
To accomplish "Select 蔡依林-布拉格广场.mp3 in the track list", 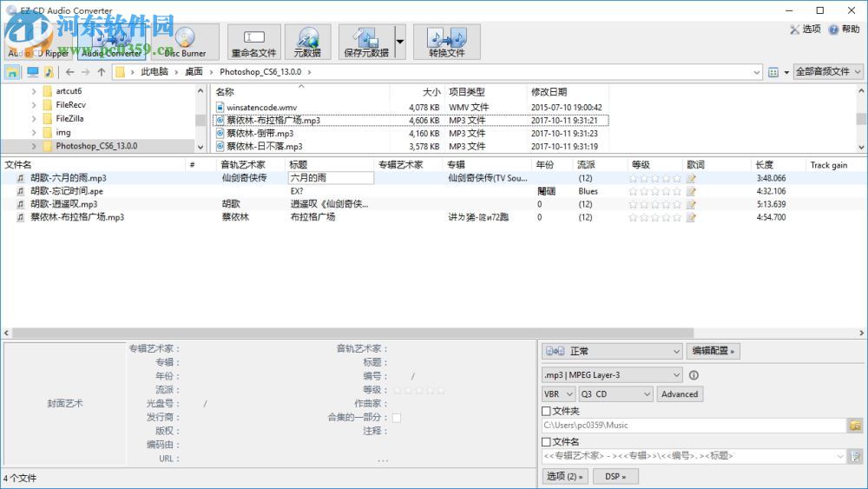I will (77, 217).
